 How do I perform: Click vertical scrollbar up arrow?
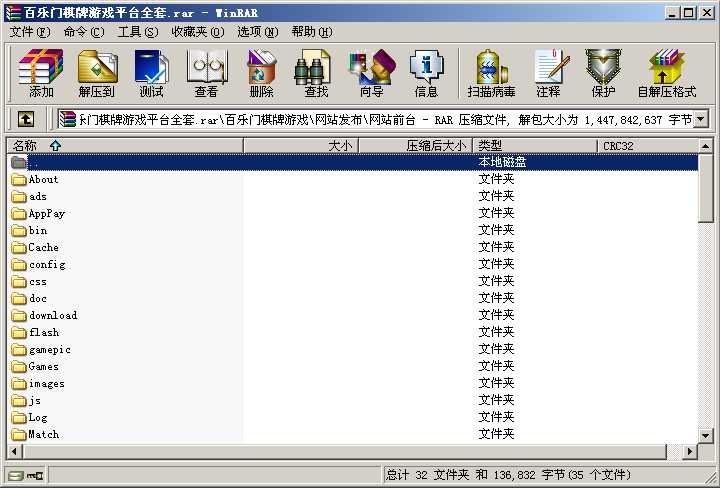[x=706, y=146]
